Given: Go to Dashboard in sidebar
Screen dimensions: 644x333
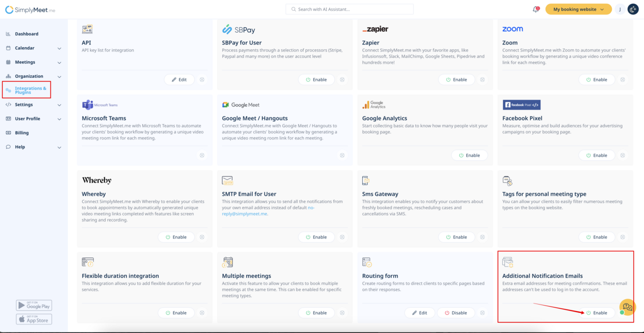Looking at the screenshot, I should click(x=26, y=34).
